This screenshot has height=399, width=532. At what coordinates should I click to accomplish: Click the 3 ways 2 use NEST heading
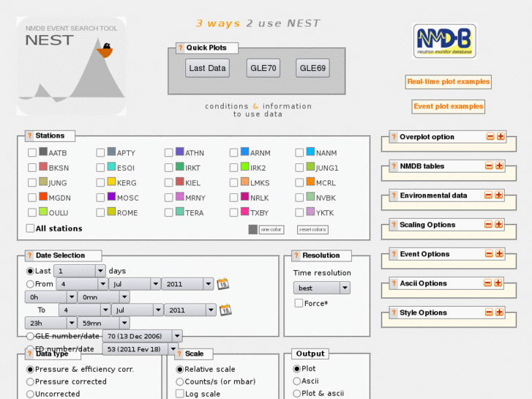pyautogui.click(x=258, y=23)
